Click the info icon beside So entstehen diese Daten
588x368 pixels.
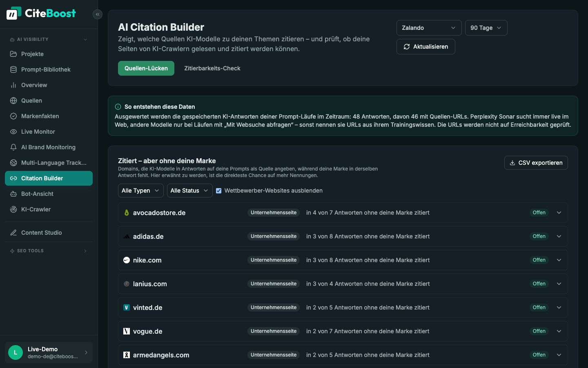118,107
